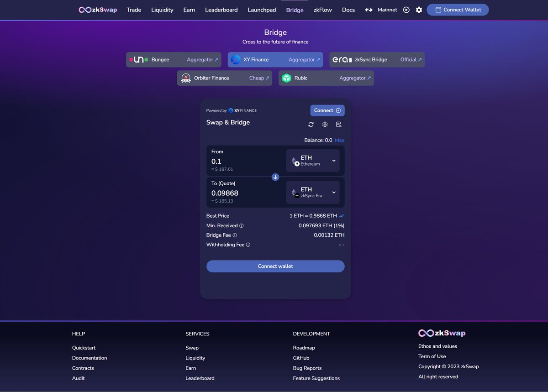Open the settings gear in header
548x392 pixels.
pos(419,10)
